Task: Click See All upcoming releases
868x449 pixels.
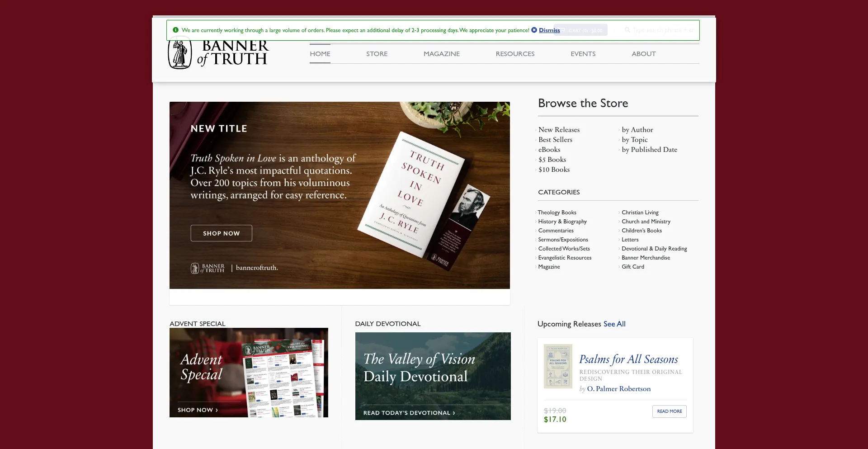Action: 614,324
